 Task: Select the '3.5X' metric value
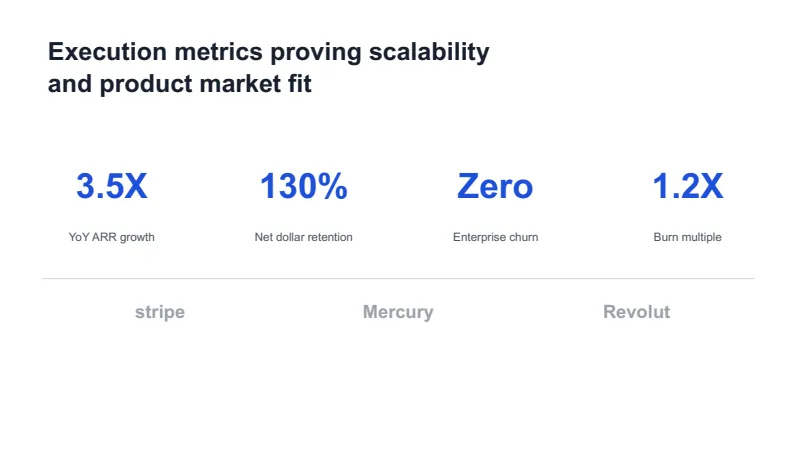click(x=112, y=186)
